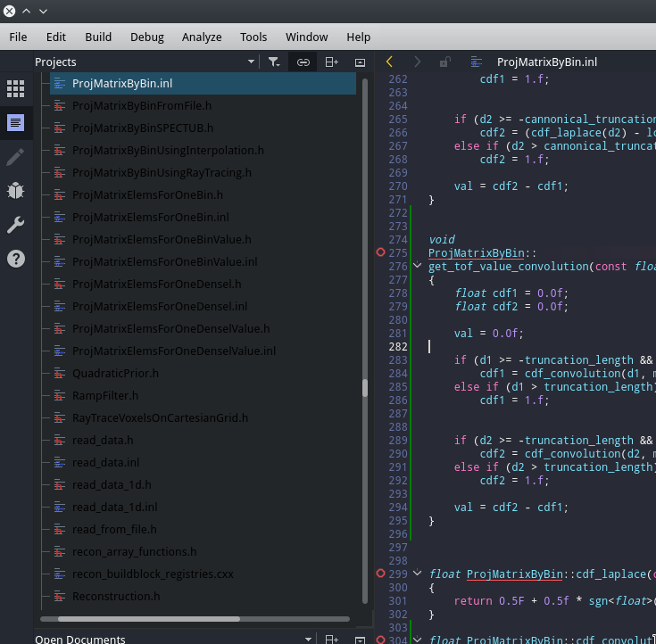656x644 pixels.
Task: Collapse code fold at line 299
Action: point(417,573)
